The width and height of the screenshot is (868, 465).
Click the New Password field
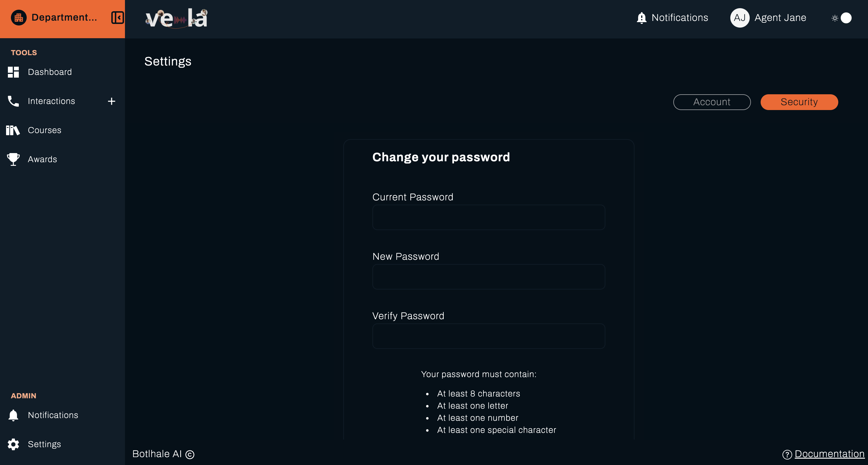point(489,276)
